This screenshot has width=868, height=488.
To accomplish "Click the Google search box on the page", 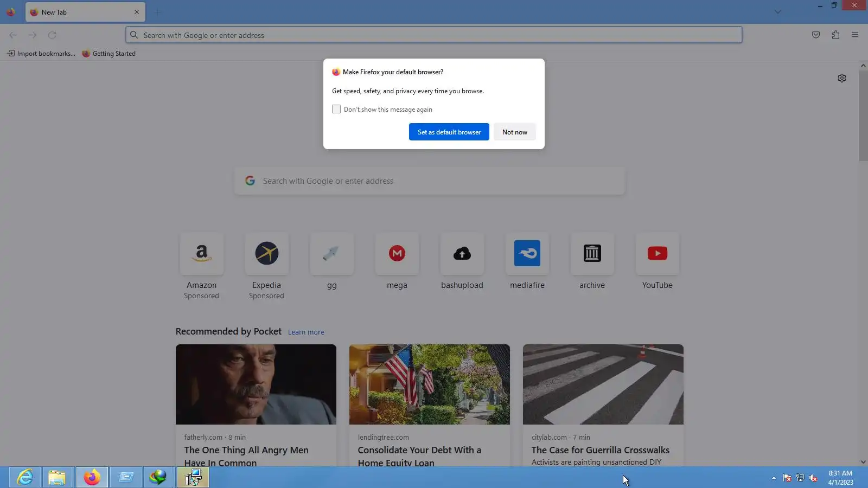I will coord(430,181).
